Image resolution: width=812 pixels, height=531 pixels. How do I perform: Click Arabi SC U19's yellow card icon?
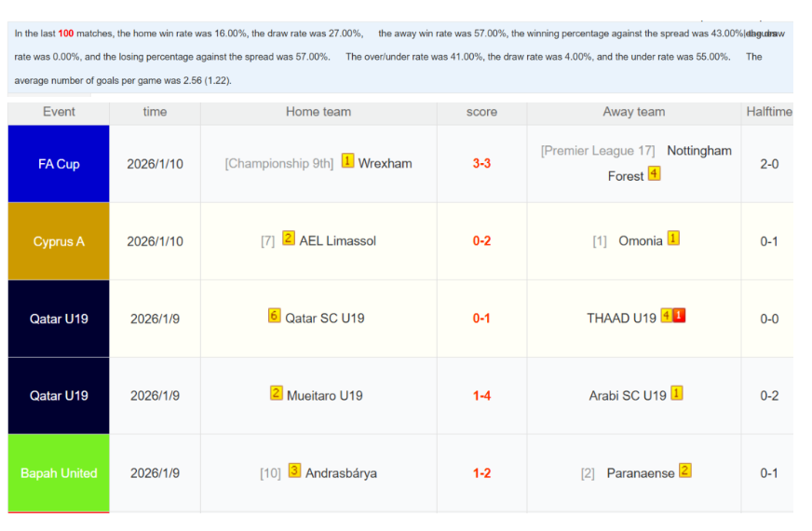[676, 393]
